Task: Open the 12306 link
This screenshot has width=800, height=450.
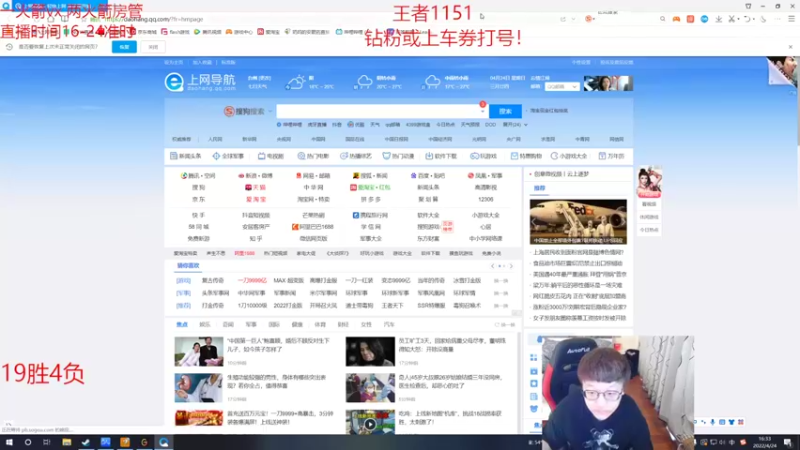Action: click(485, 199)
